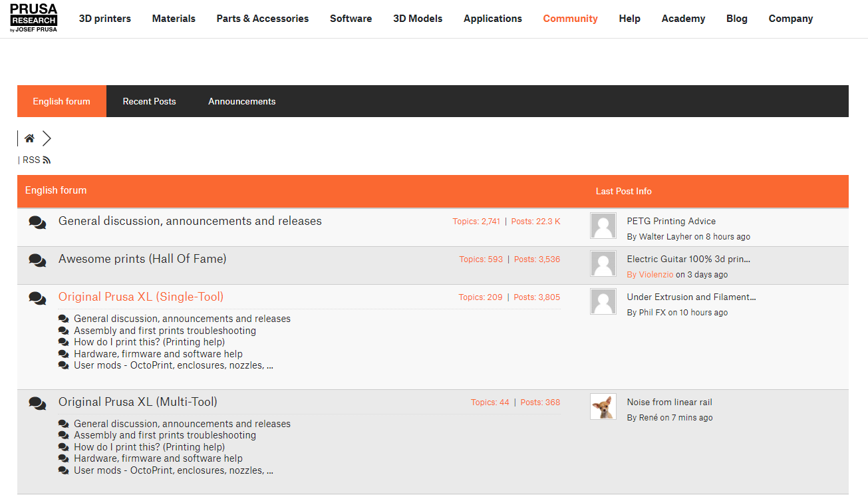The width and height of the screenshot is (868, 495).
Task: Click the Prusa Research logo
Action: (34, 18)
